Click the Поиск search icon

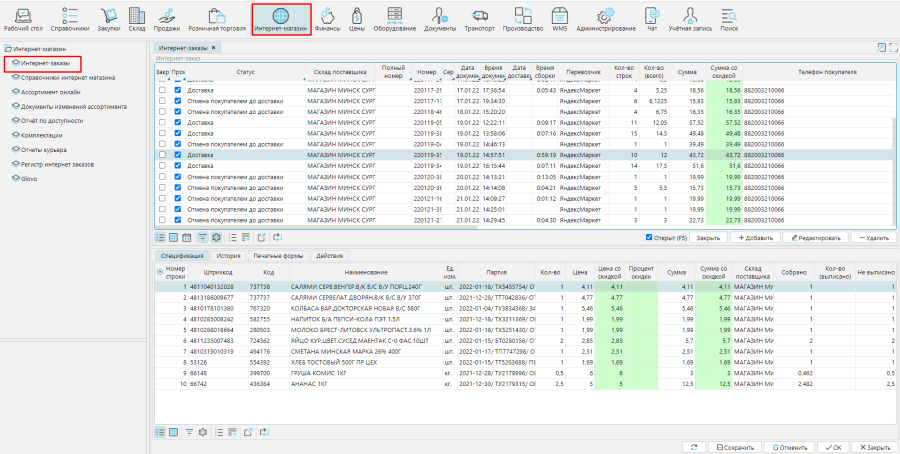[x=729, y=16]
